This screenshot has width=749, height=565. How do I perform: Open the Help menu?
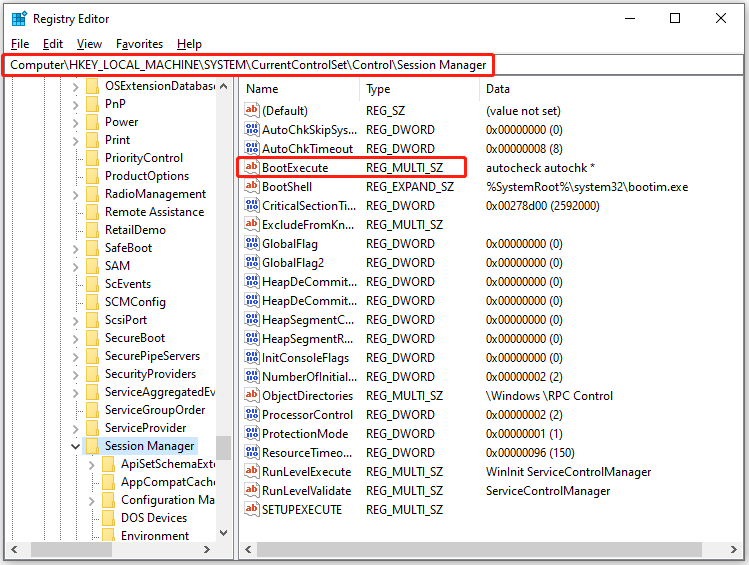(x=189, y=44)
